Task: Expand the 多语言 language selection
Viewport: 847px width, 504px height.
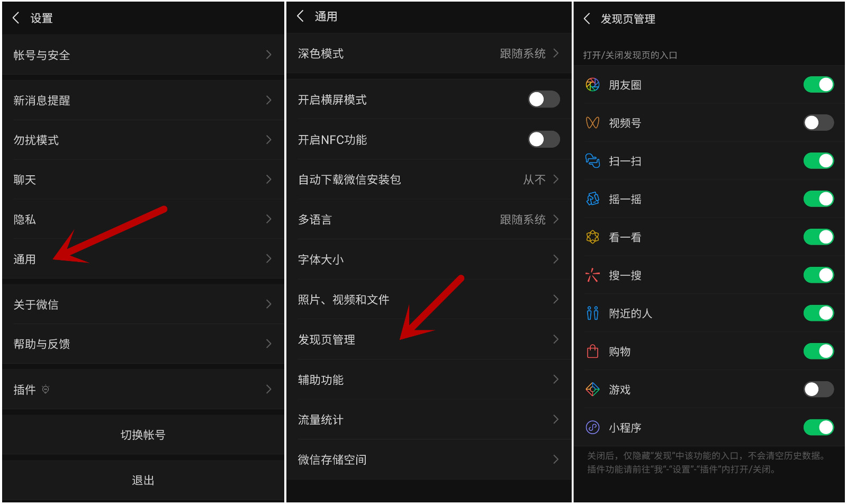Action: pos(429,219)
